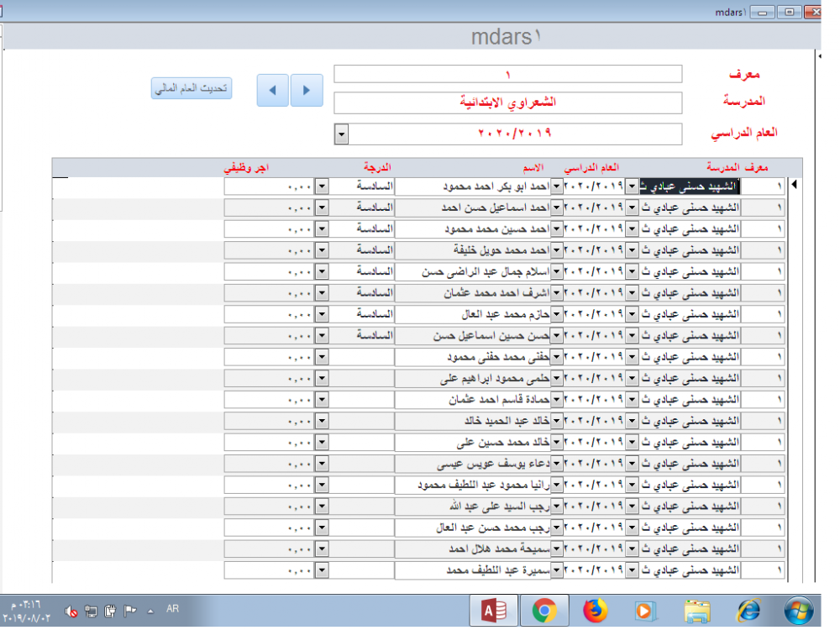This screenshot has height=630, width=840.
Task: Click the next record arrow button
Action: pyautogui.click(x=307, y=90)
